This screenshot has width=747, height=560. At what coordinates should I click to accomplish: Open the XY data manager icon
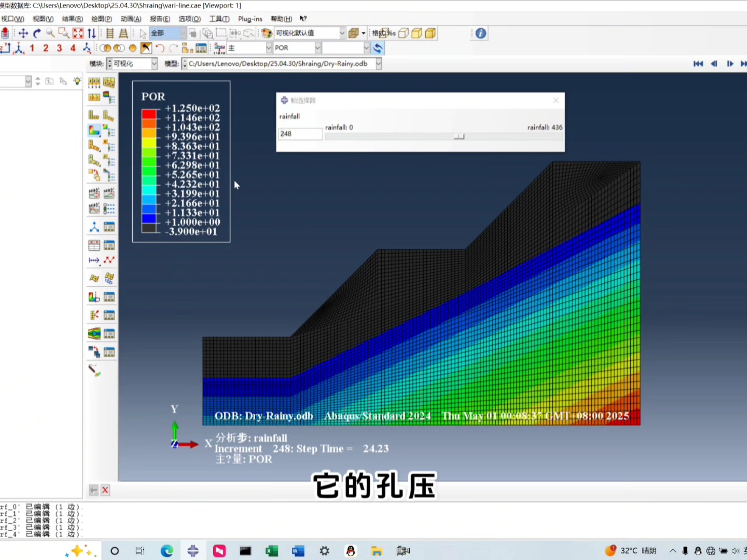[x=109, y=245]
